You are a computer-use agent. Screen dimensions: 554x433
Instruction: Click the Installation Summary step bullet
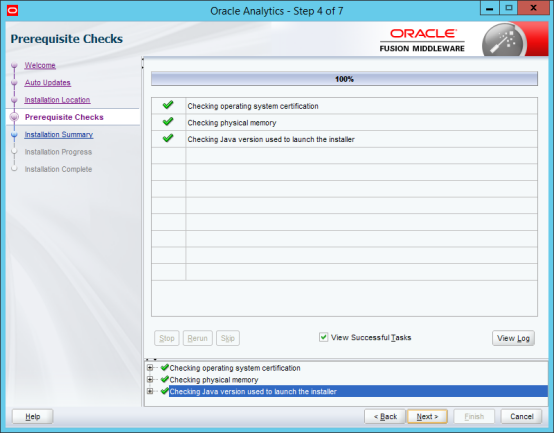tap(14, 135)
